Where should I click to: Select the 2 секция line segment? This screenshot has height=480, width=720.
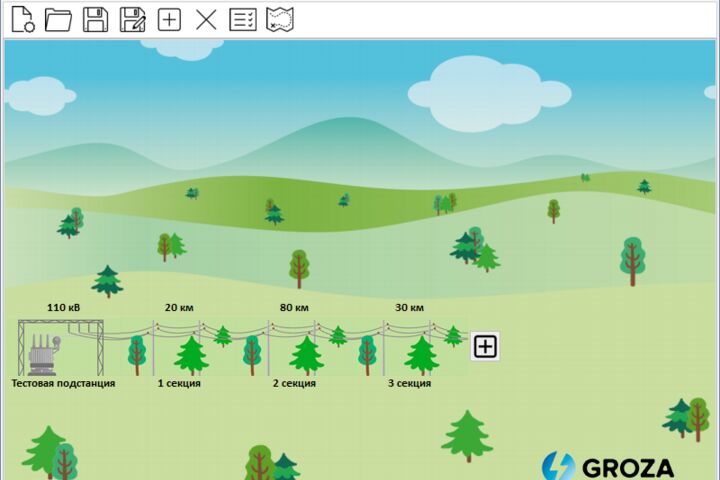[x=294, y=348]
